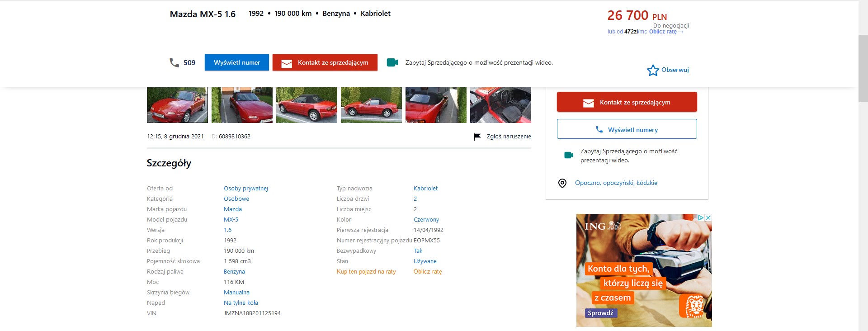Click Na tylne koła drive link
The width and height of the screenshot is (868, 331).
coord(241,303)
